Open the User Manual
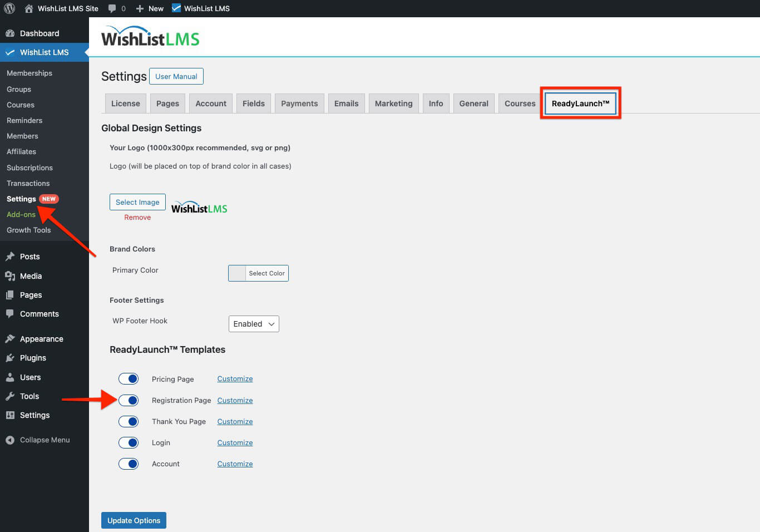The image size is (760, 532). coord(176,76)
